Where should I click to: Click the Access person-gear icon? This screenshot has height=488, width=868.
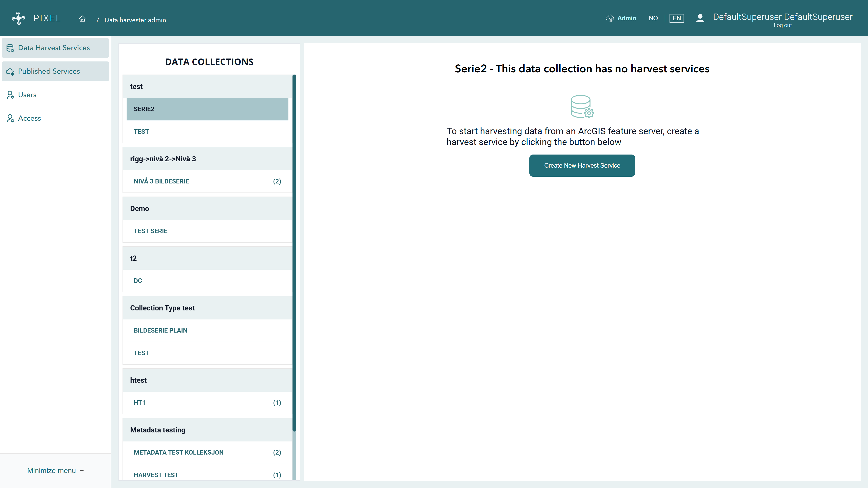tap(10, 119)
